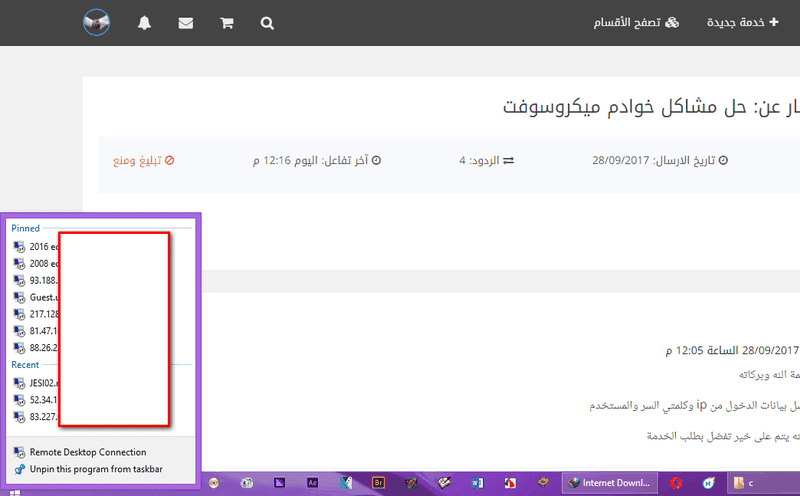Open the shopping cart icon
800x496 pixels.
[x=227, y=23]
